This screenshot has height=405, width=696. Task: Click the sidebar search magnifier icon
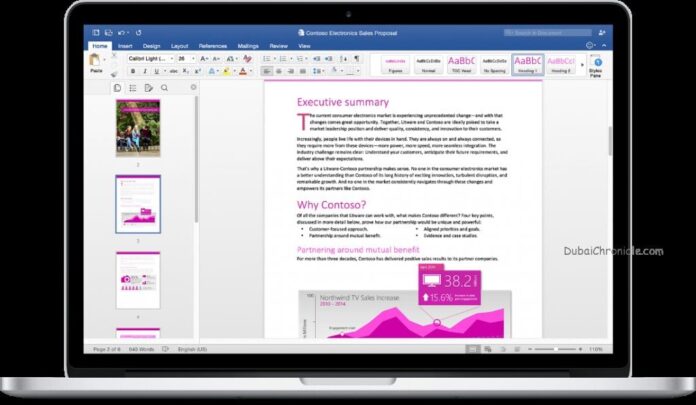pos(164,88)
